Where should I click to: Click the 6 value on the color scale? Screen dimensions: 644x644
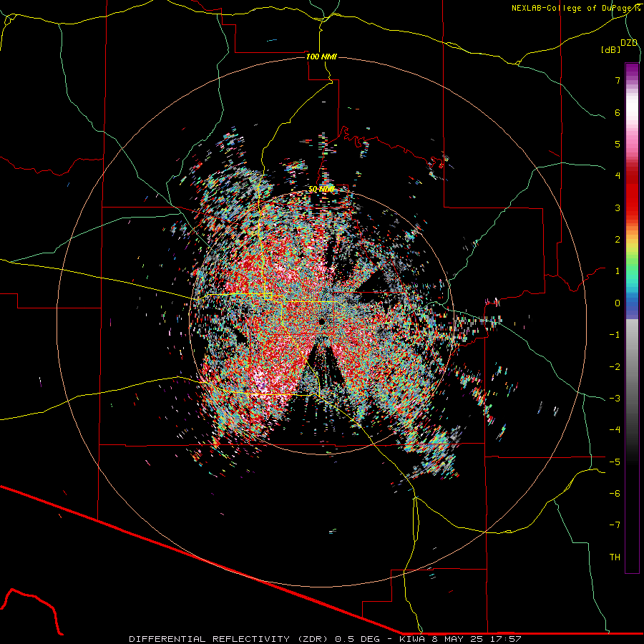point(618,112)
